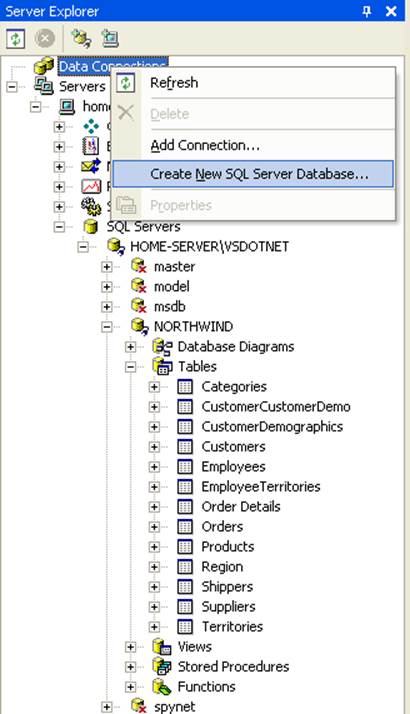410x714 pixels.
Task: Select Create New SQL Server Database...
Action: [253, 174]
